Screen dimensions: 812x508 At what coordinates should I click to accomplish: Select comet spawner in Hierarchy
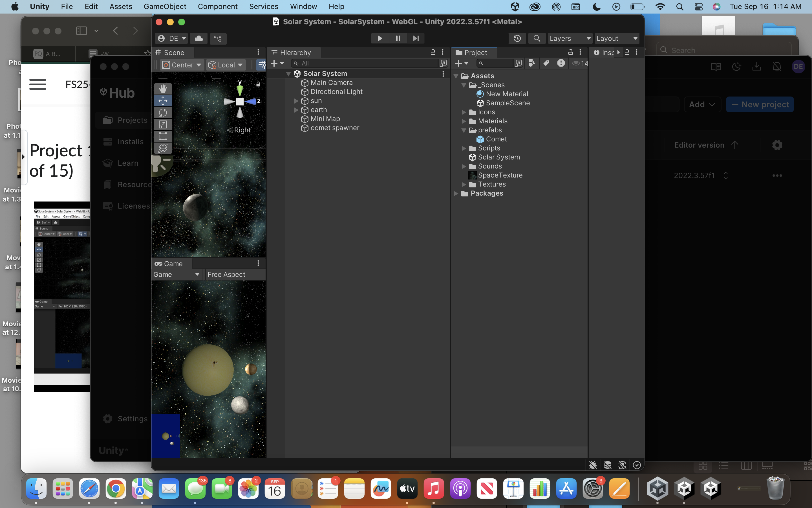[335, 128]
